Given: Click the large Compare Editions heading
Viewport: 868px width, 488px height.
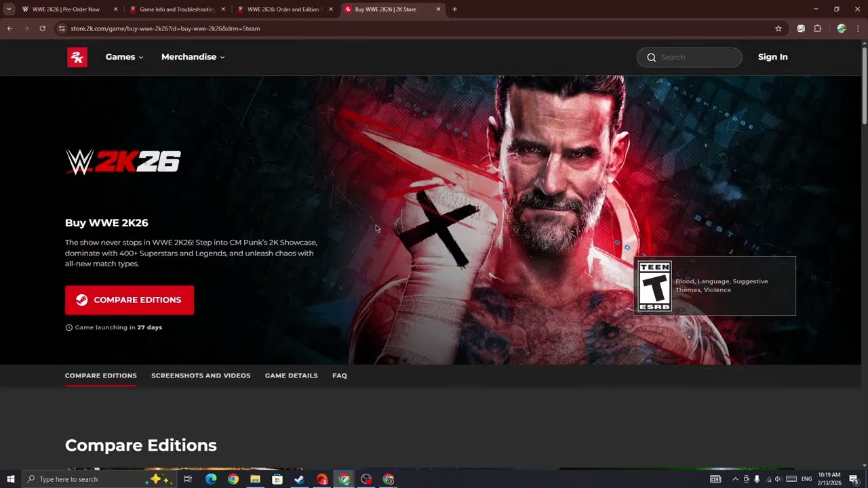Looking at the screenshot, I should 141,445.
